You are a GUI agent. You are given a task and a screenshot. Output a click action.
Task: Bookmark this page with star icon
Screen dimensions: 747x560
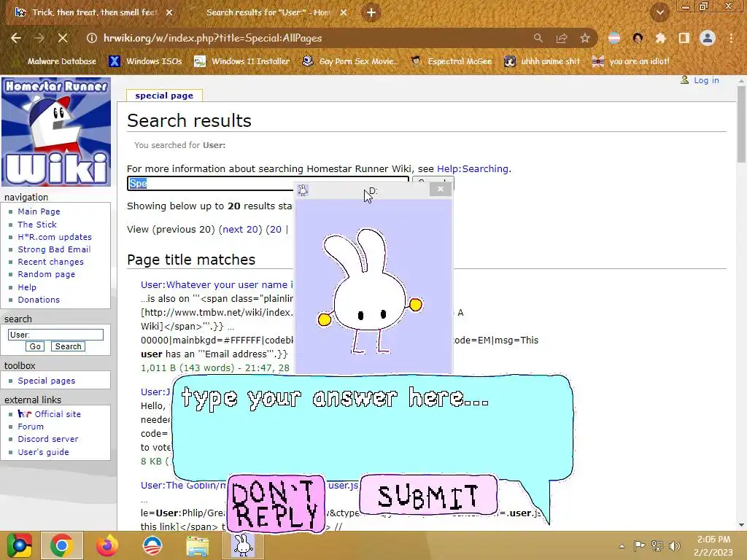pyautogui.click(x=585, y=38)
